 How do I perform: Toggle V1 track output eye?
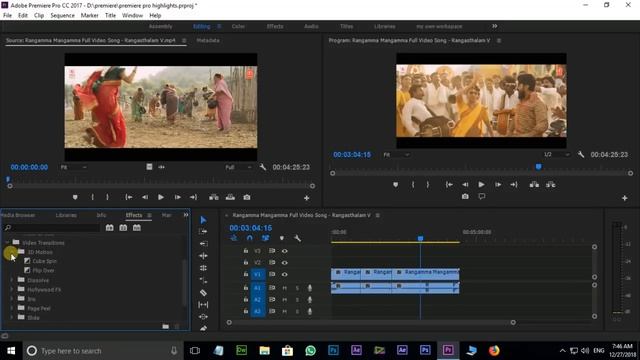point(284,274)
